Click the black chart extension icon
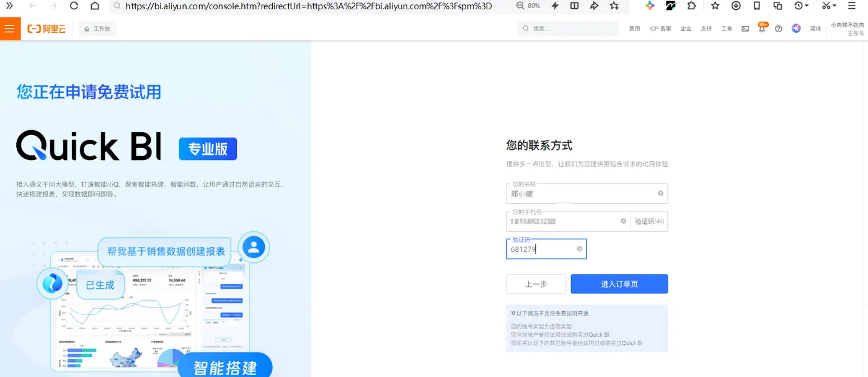This screenshot has width=868, height=377. click(x=671, y=6)
